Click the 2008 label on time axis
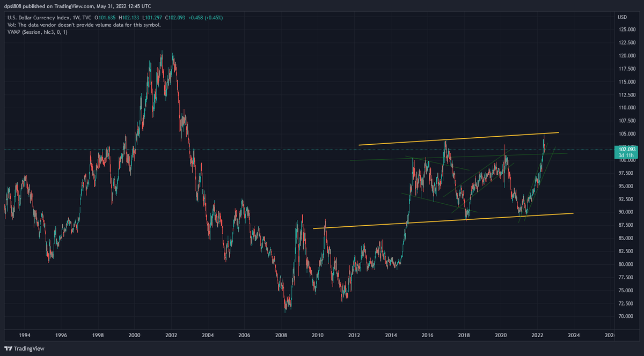 click(281, 336)
